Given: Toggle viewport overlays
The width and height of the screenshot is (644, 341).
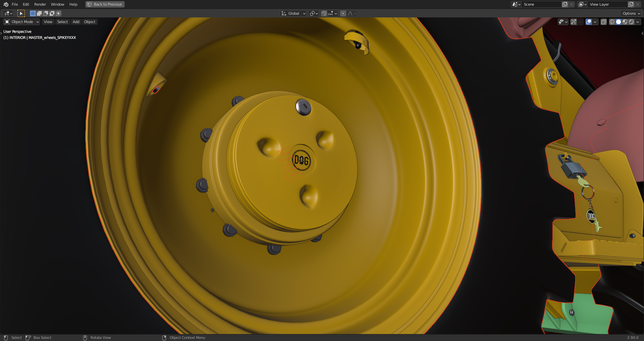Looking at the screenshot, I should tap(589, 22).
